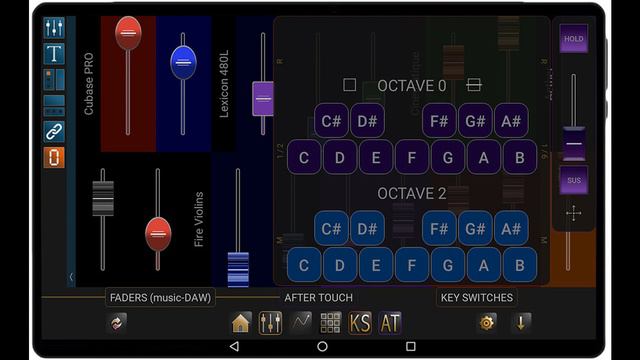Tap the blue C# key in Octave 2
Image resolution: width=640 pixels, height=360 pixels.
coord(331,229)
